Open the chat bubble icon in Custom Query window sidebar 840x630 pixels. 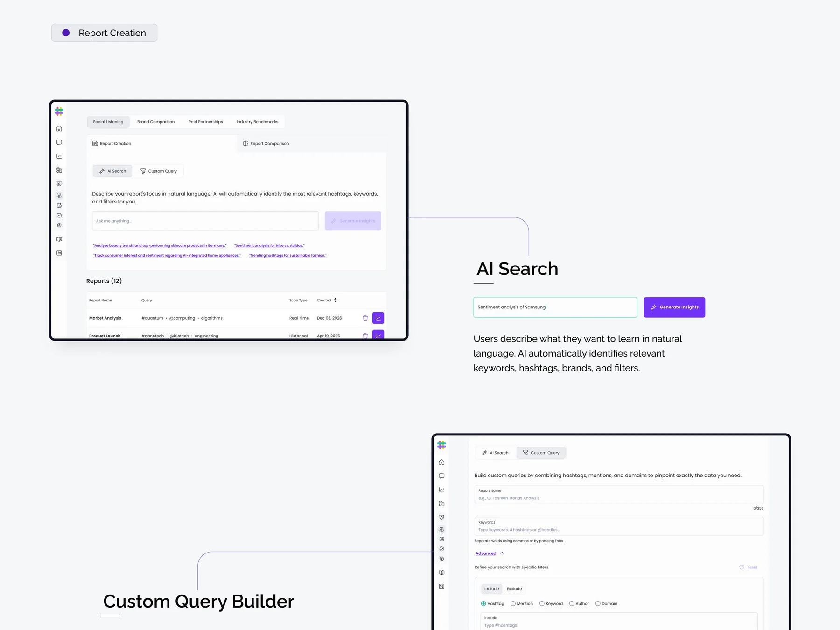point(441,476)
